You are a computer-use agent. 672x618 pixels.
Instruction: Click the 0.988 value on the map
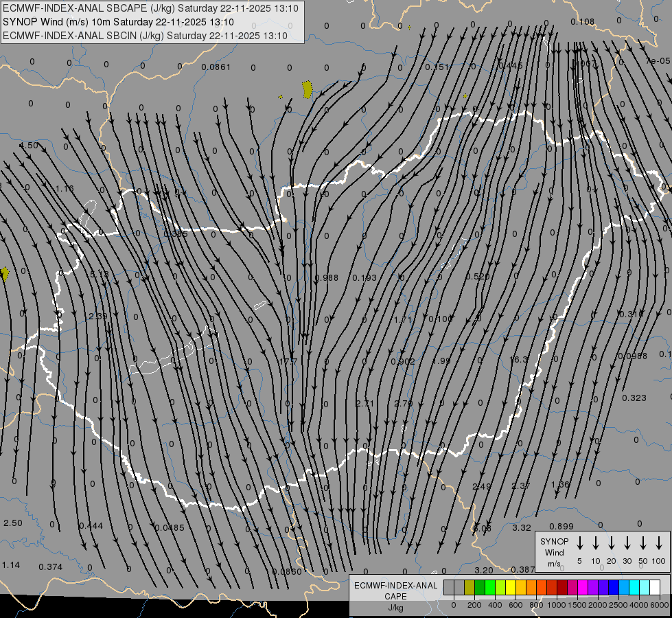point(327,278)
